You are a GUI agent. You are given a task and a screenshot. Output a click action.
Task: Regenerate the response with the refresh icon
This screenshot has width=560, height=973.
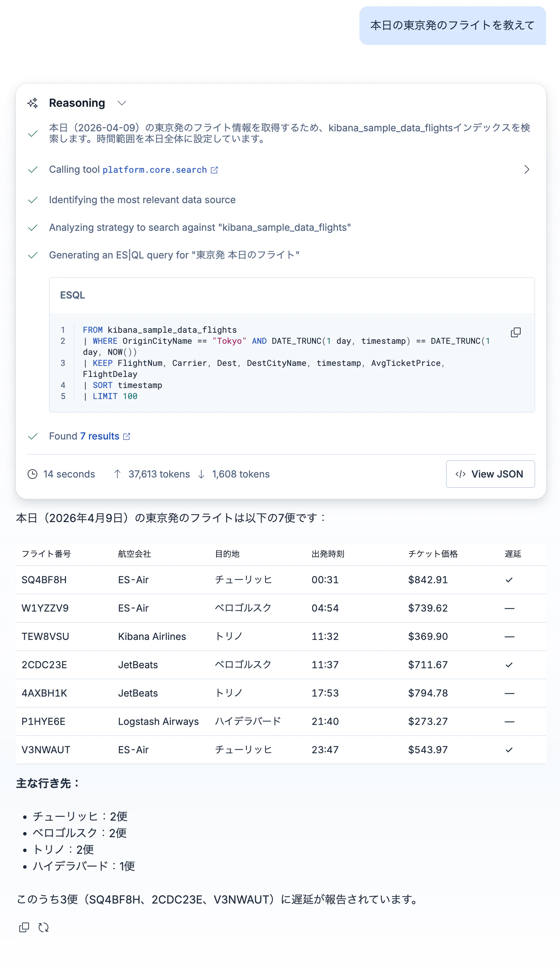[x=44, y=928]
